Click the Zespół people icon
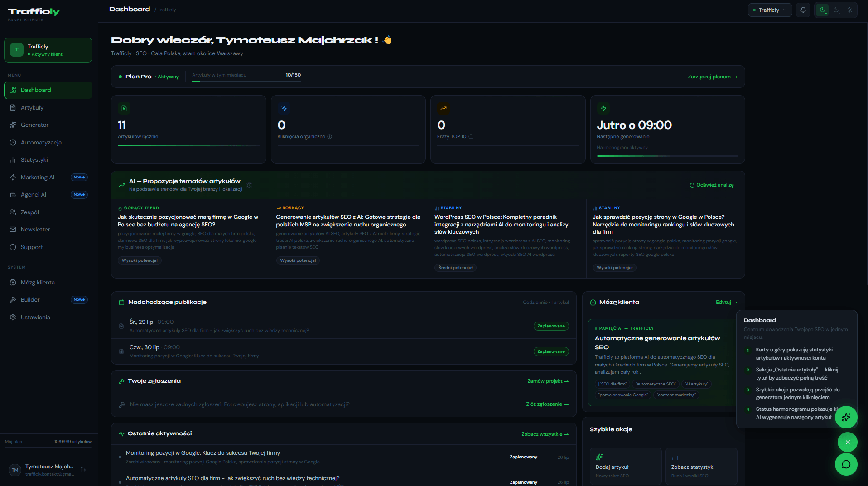The height and width of the screenshot is (486, 868). coord(13,212)
